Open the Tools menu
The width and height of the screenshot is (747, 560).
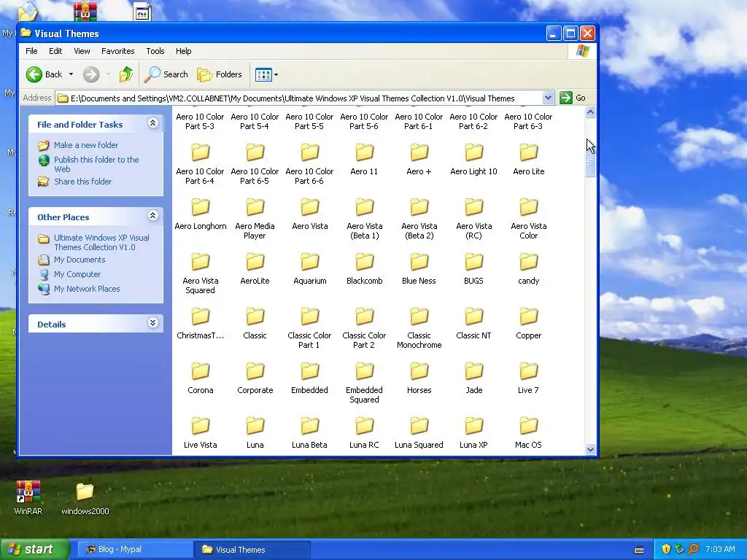(155, 51)
